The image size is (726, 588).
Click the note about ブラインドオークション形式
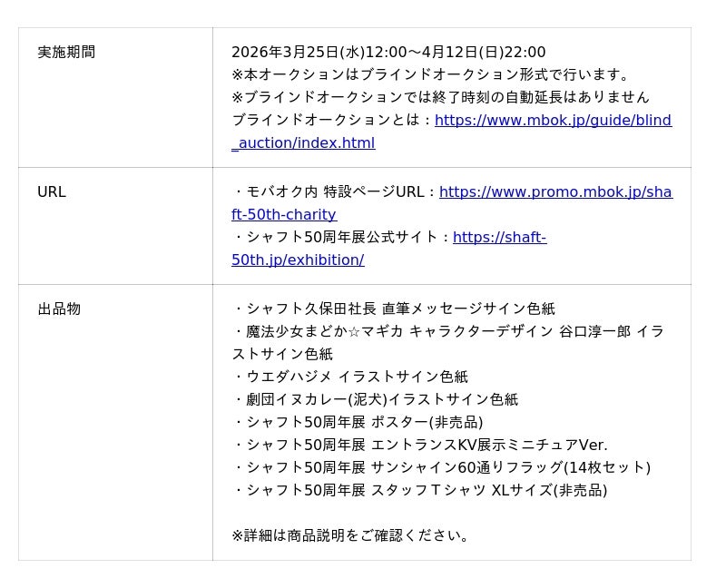(433, 75)
